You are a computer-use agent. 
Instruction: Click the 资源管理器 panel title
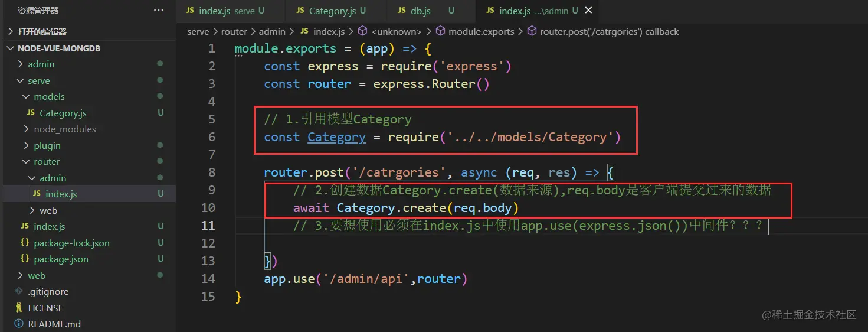coord(38,11)
